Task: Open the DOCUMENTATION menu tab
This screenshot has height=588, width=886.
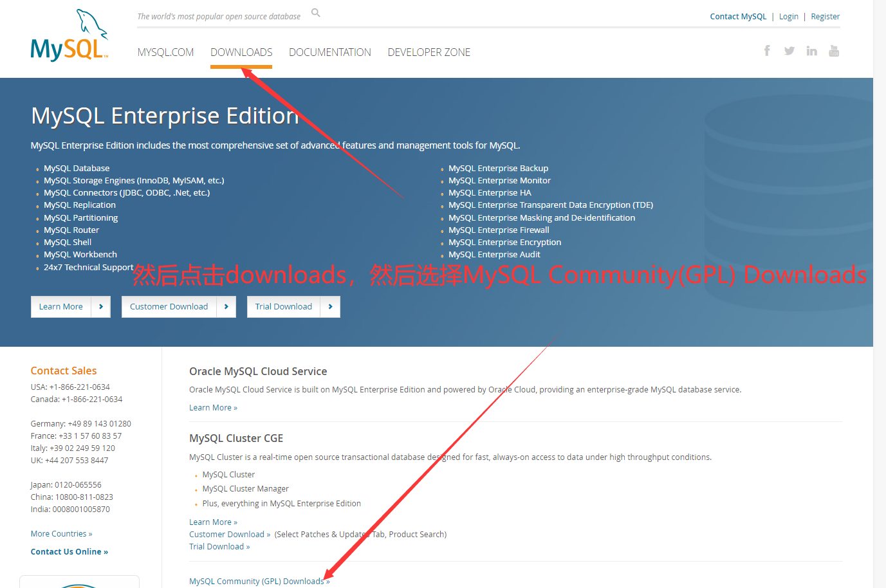Action: [330, 52]
